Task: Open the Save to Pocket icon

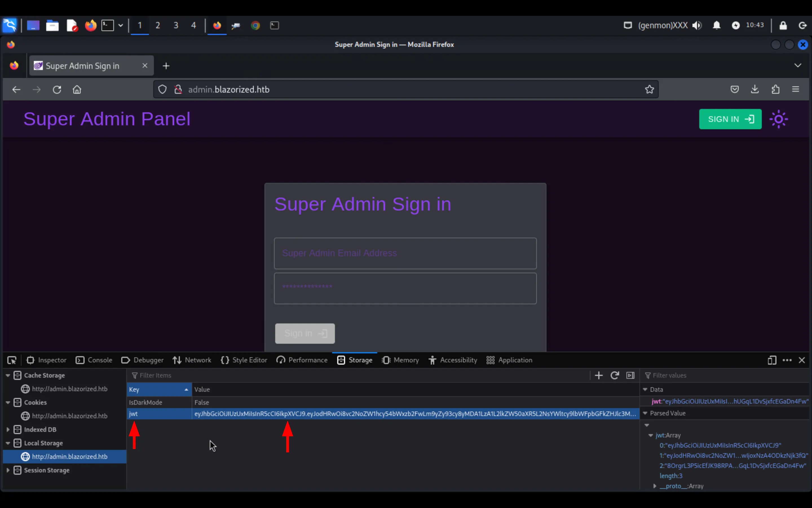Action: tap(734, 89)
